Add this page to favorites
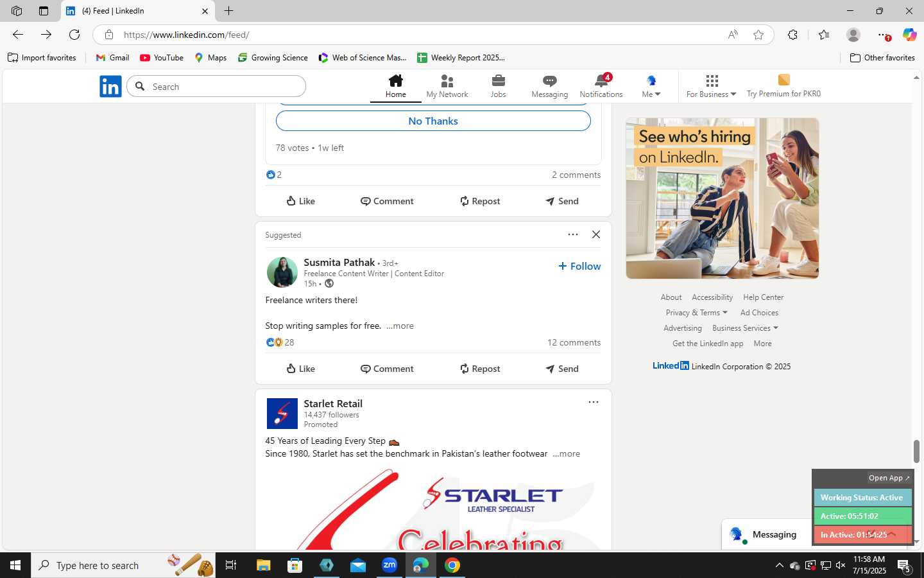This screenshot has height=578, width=924. 758,35
